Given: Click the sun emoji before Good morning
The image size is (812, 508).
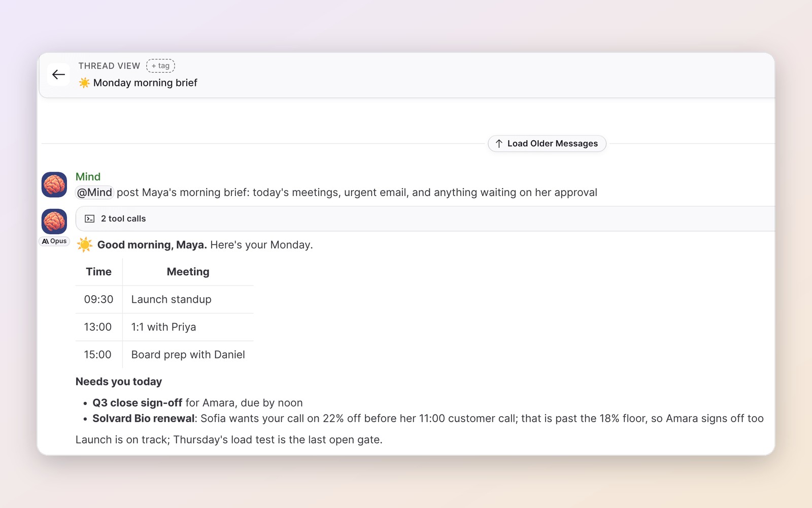Looking at the screenshot, I should pos(85,245).
